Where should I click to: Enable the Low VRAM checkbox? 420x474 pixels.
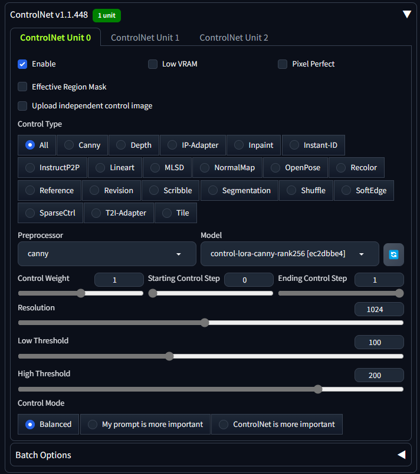point(153,64)
